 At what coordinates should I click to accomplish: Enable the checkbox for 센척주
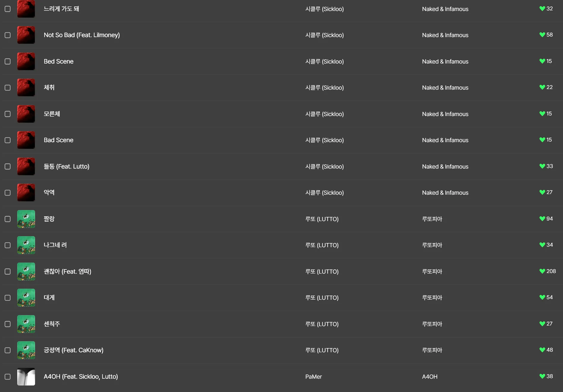point(8,324)
